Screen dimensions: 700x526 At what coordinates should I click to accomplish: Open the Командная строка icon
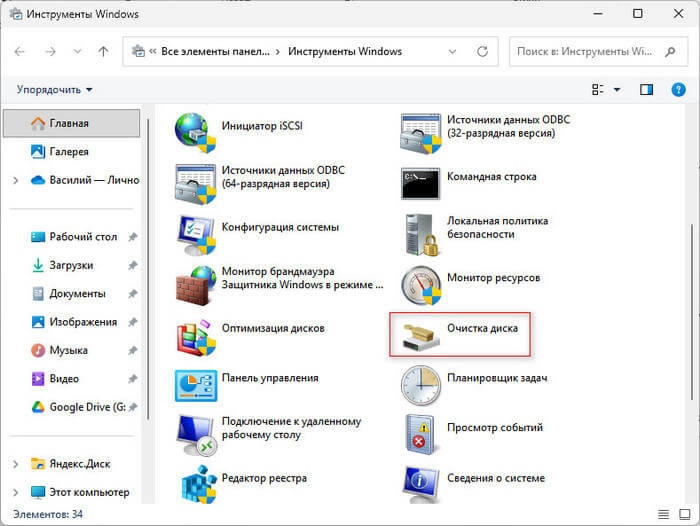[x=419, y=183]
